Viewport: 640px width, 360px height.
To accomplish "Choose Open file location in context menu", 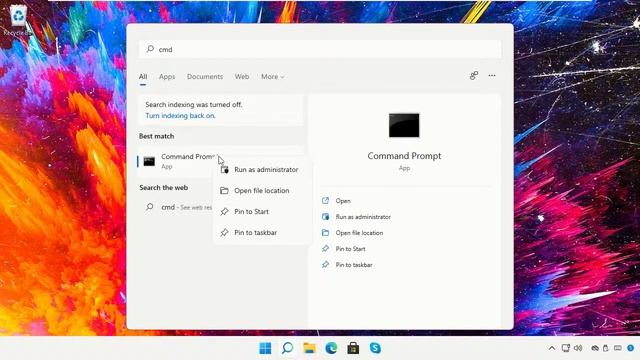I will coord(262,191).
